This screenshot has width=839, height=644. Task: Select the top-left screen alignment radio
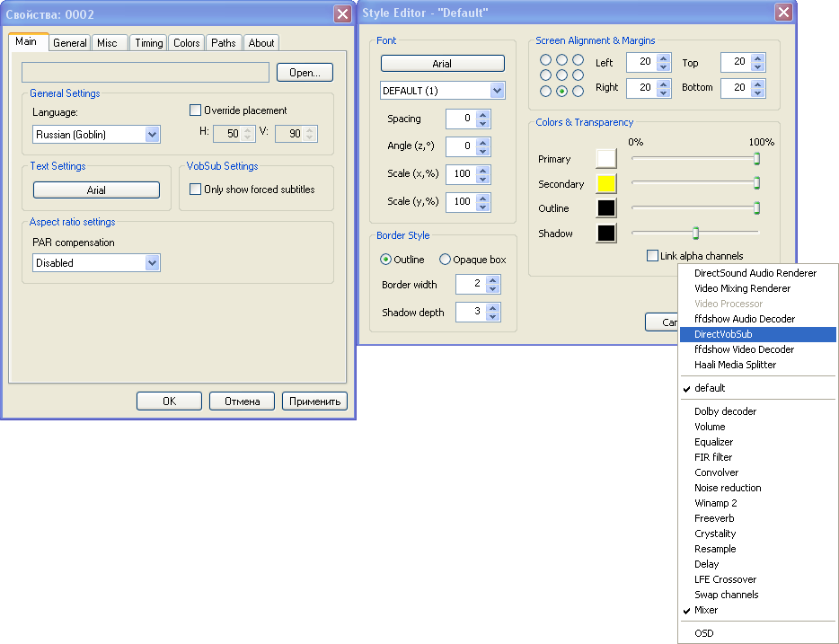[x=545, y=60]
